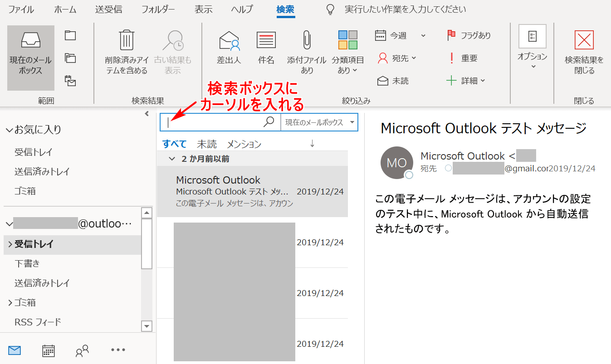Open recipient (宛先) filter dropdown
Viewport: 611px width, 364px height.
tap(397, 58)
